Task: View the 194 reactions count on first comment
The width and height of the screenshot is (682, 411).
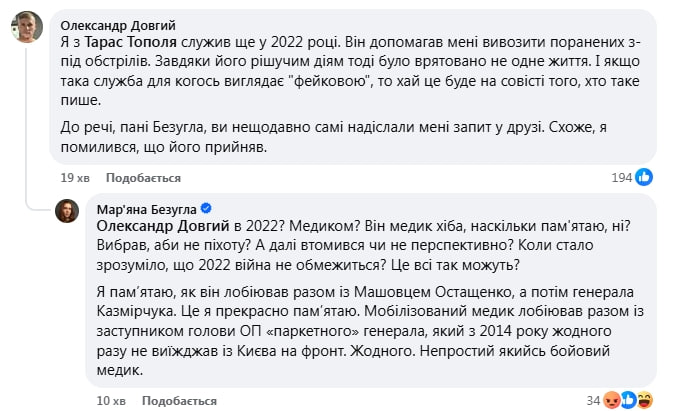Action: tap(622, 176)
